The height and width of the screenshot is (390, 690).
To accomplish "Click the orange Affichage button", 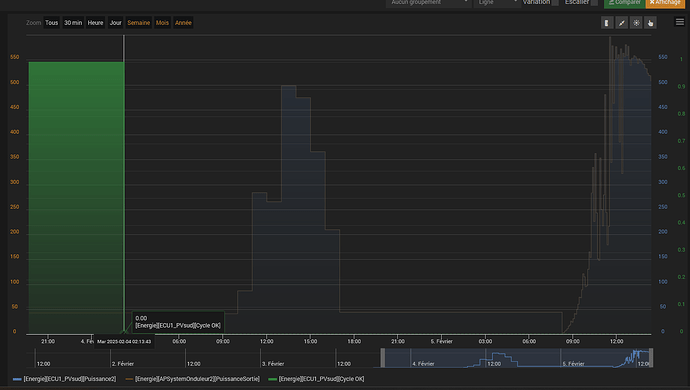I will (665, 3).
